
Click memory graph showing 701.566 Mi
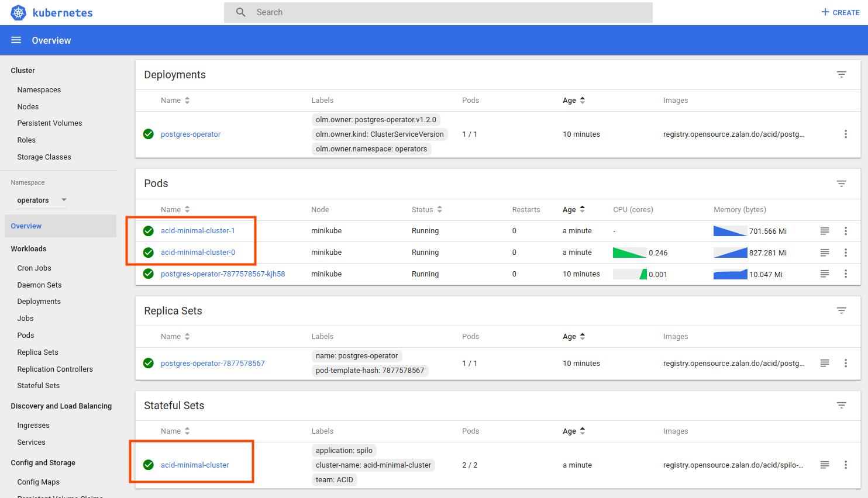click(730, 231)
